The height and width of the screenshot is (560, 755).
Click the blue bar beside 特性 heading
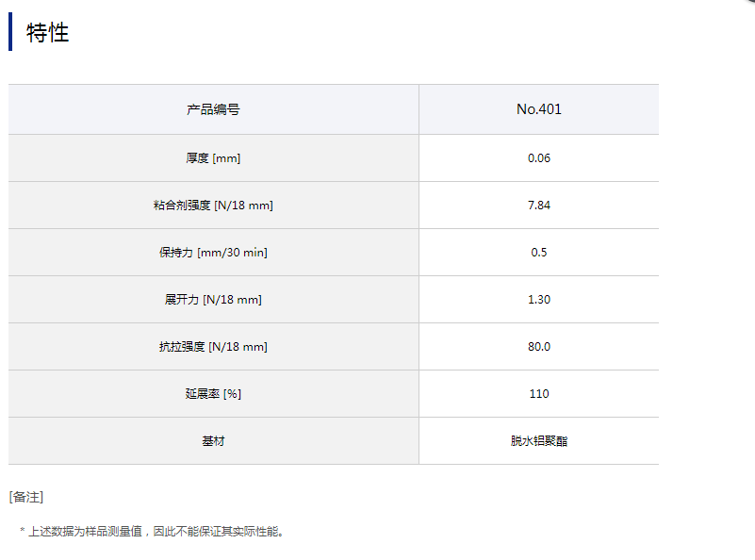[10, 32]
